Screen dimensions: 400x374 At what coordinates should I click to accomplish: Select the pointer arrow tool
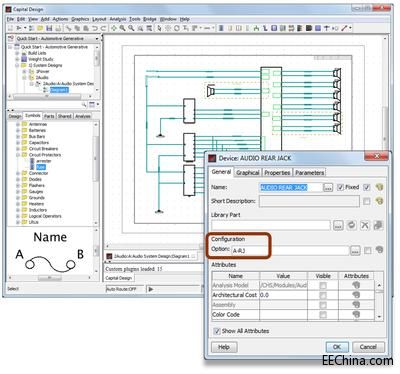pos(159,28)
